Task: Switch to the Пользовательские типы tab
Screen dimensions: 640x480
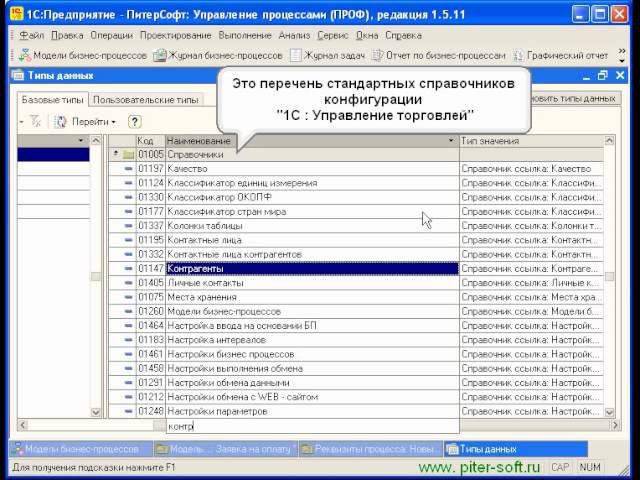Action: coord(146,100)
